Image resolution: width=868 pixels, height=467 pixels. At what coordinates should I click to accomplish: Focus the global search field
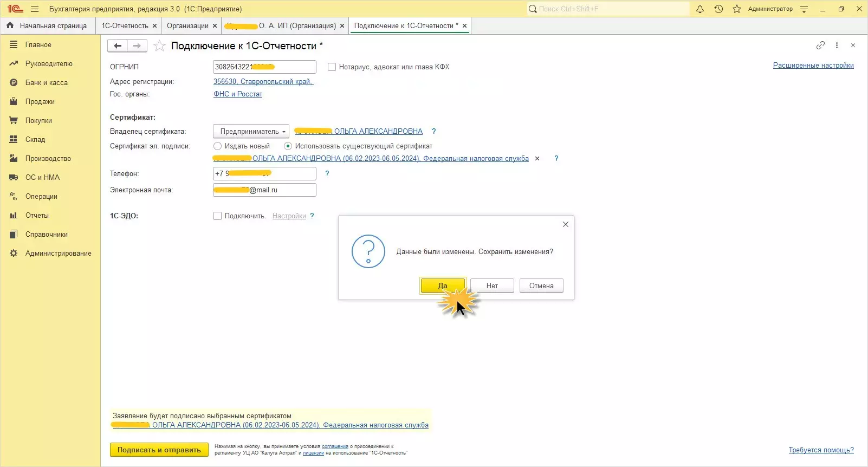pyautogui.click(x=608, y=9)
